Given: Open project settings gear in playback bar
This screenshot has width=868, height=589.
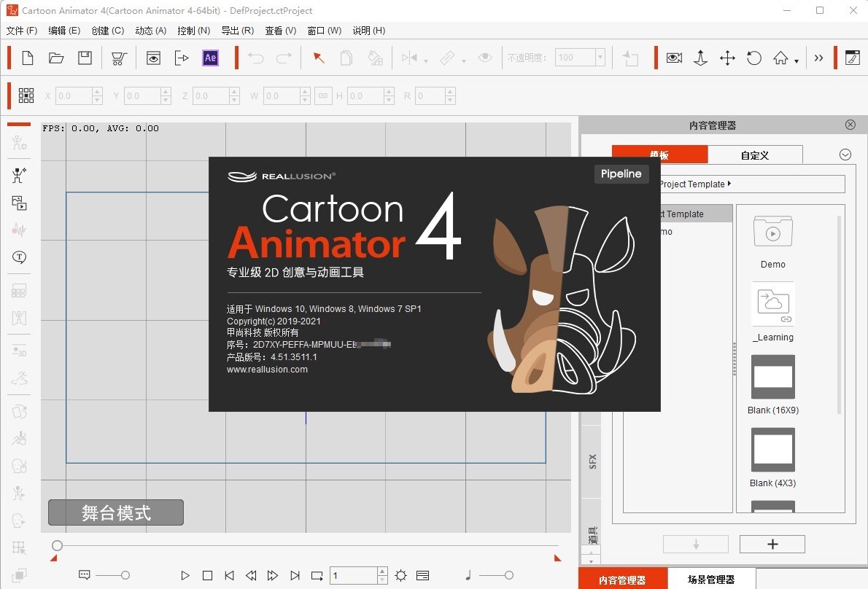Looking at the screenshot, I should 400,576.
